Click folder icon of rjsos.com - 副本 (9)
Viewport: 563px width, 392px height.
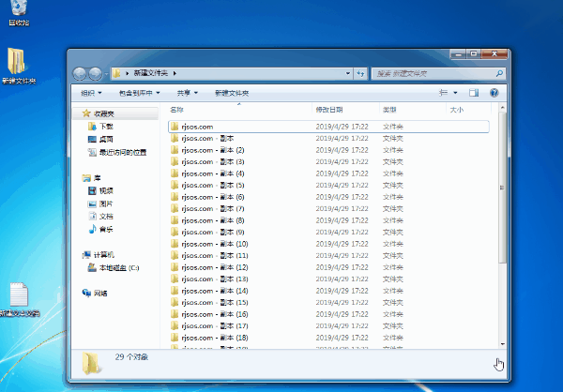[x=175, y=232]
